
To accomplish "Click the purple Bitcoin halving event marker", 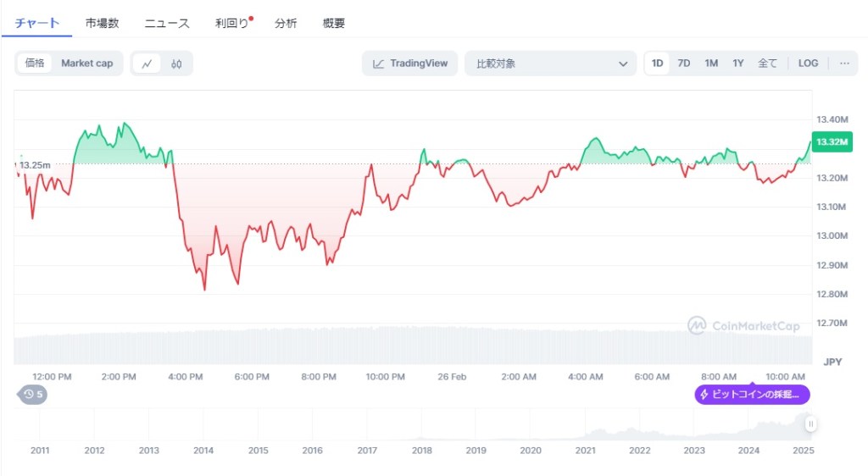I will 752,395.
